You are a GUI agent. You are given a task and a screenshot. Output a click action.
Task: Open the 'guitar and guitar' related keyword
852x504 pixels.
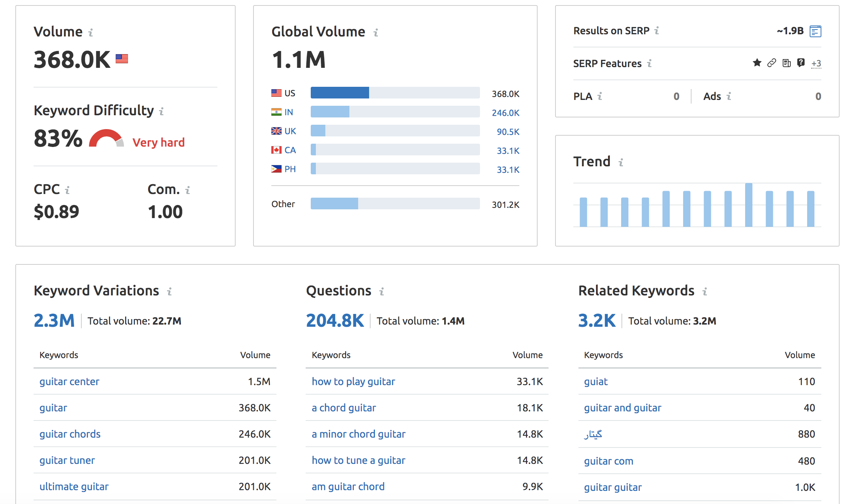click(623, 408)
